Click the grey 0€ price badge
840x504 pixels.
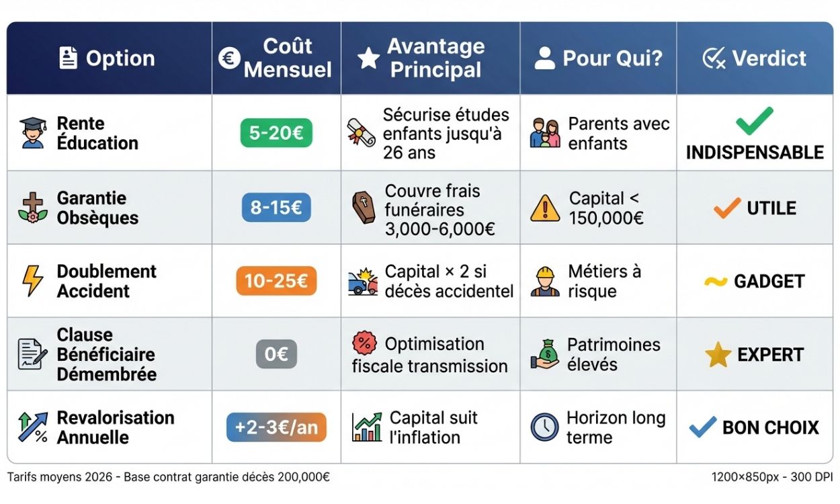coord(276,354)
